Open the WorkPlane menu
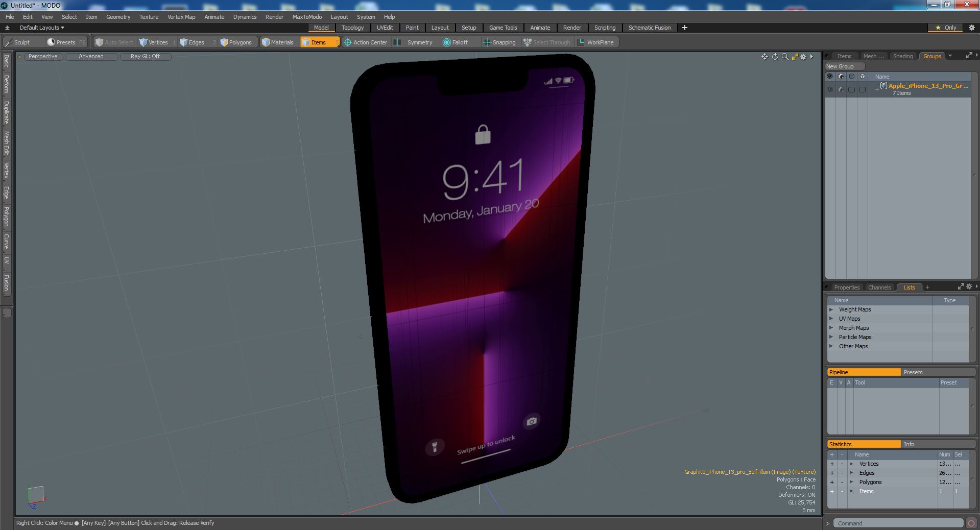The width and height of the screenshot is (980, 530). click(596, 42)
